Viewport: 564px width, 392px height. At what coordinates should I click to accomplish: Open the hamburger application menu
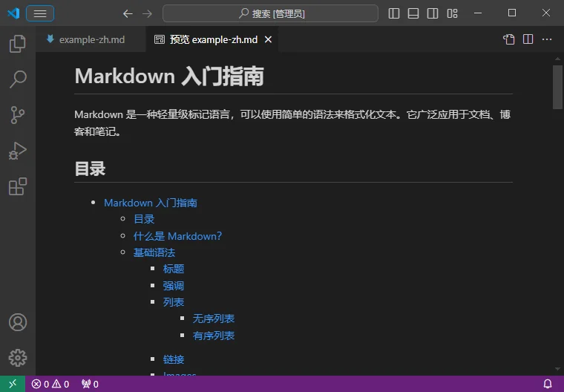pyautogui.click(x=40, y=13)
